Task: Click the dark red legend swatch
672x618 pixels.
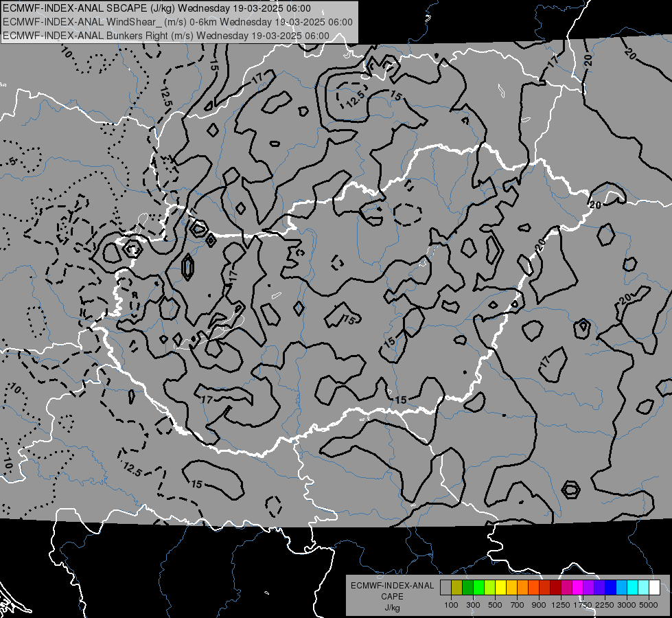Action: pos(555,588)
